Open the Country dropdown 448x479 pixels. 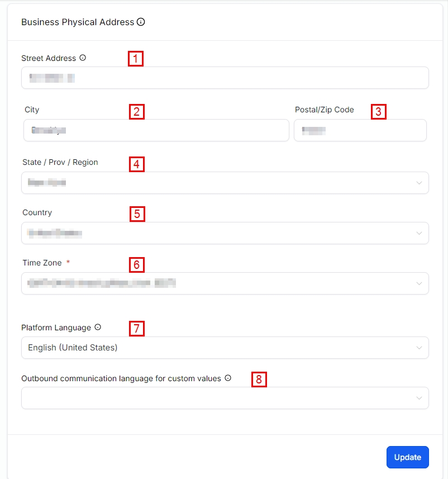click(x=225, y=233)
